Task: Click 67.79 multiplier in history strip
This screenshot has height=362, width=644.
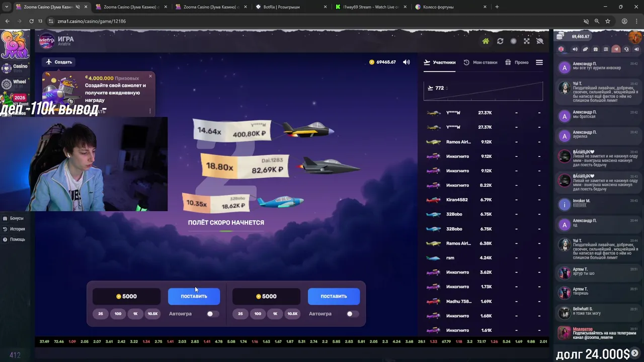Action: [446, 341]
